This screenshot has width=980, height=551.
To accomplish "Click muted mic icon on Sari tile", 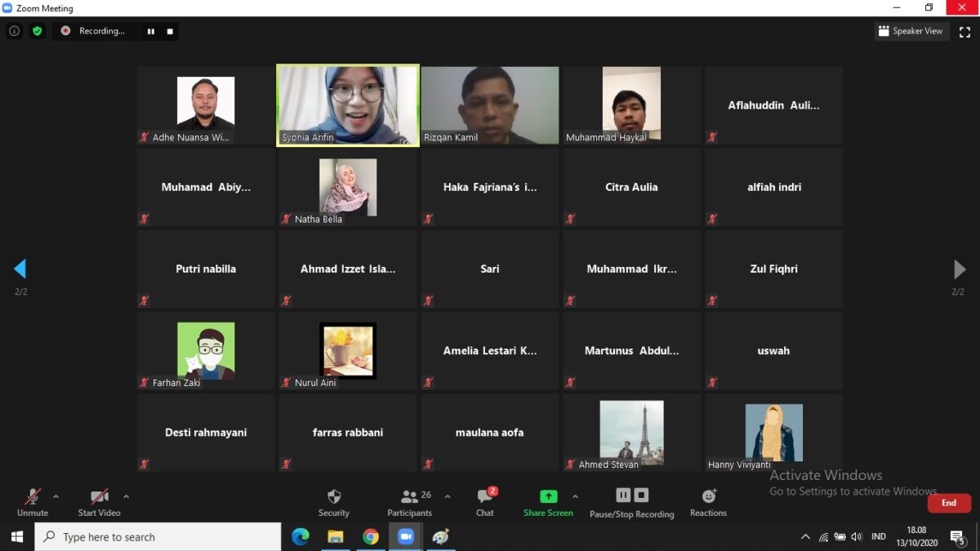I will (x=428, y=300).
